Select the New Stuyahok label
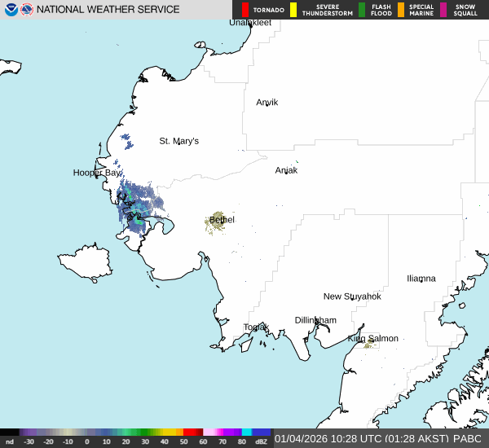489x448 pixels. (x=352, y=296)
